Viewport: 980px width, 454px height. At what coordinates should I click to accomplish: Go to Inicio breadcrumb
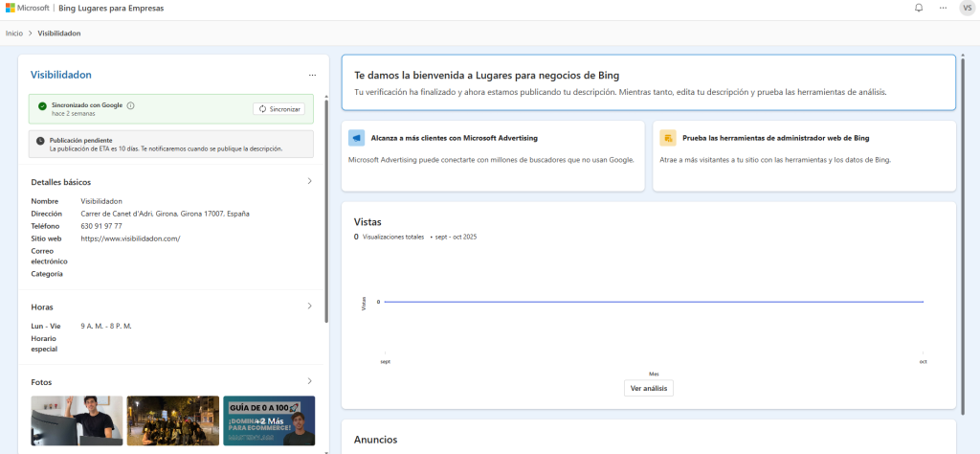point(14,33)
